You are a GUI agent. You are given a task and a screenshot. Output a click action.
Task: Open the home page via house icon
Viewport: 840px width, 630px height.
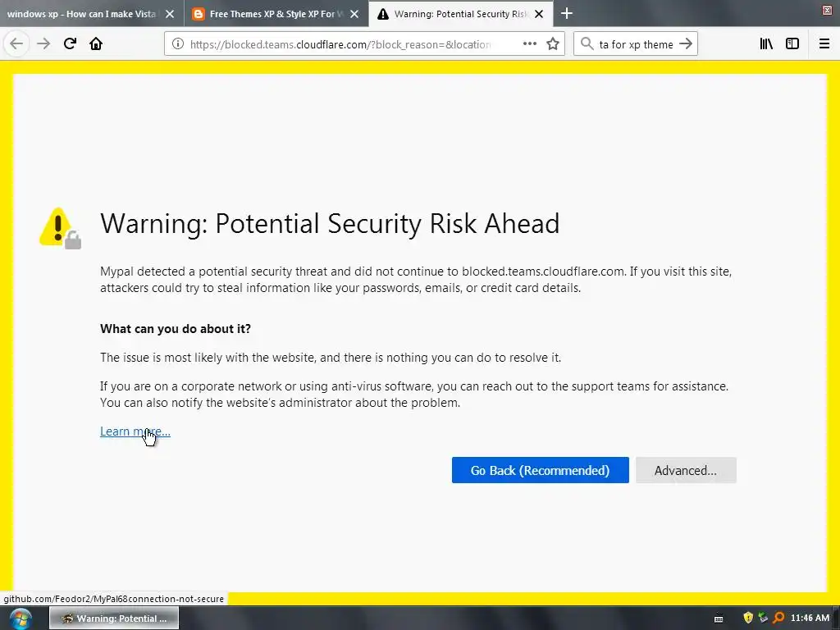pos(96,44)
